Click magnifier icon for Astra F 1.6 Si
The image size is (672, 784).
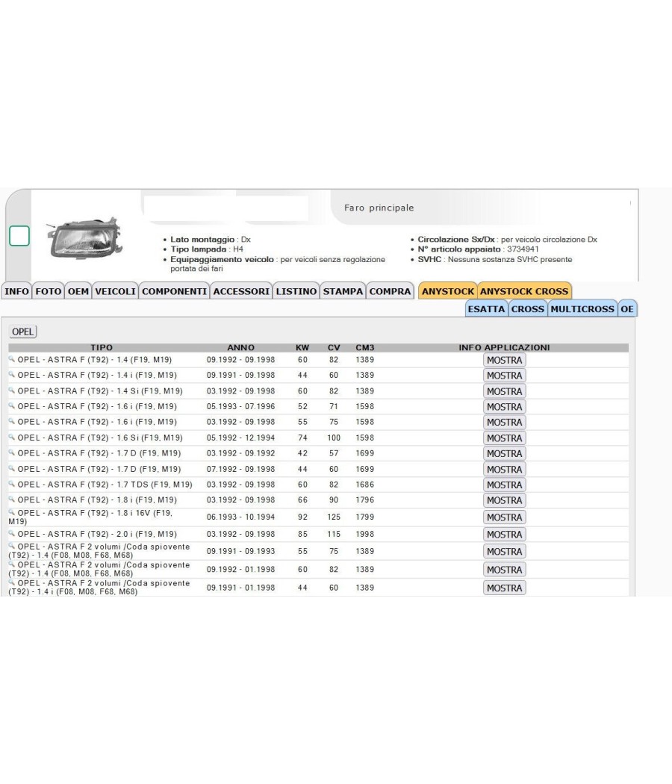point(11,437)
